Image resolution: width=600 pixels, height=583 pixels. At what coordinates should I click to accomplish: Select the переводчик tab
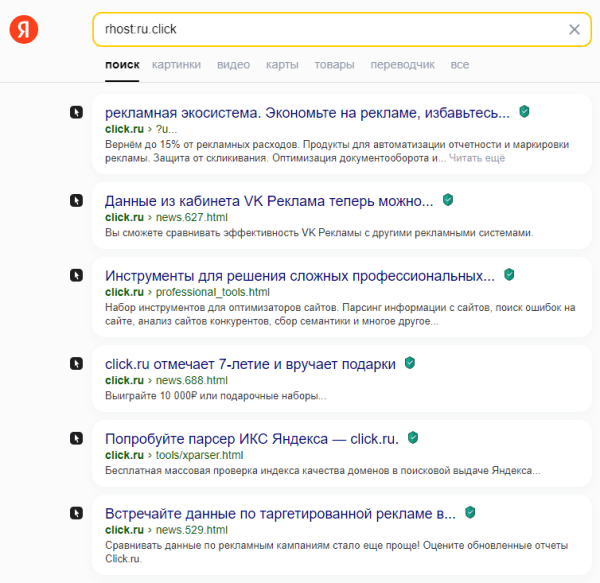coord(402,65)
